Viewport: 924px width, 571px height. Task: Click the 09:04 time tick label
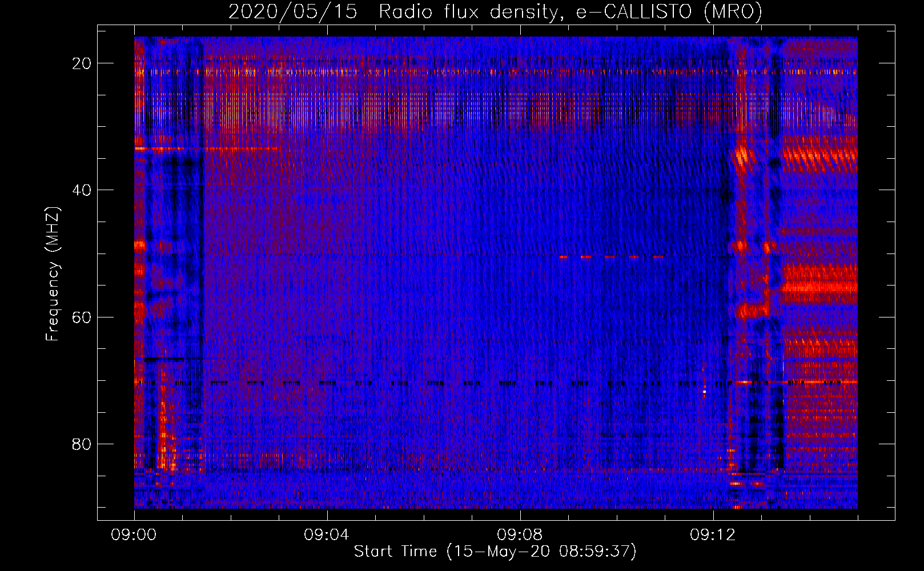coord(327,535)
